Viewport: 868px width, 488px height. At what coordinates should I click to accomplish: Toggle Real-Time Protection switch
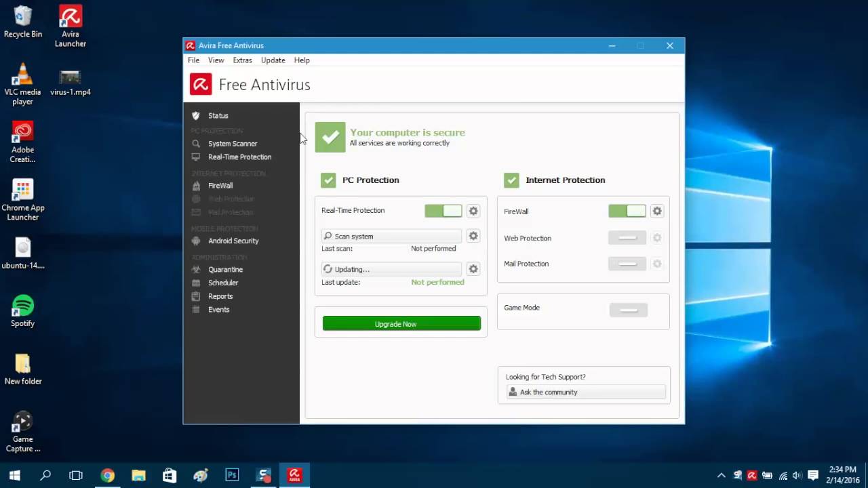coord(443,211)
